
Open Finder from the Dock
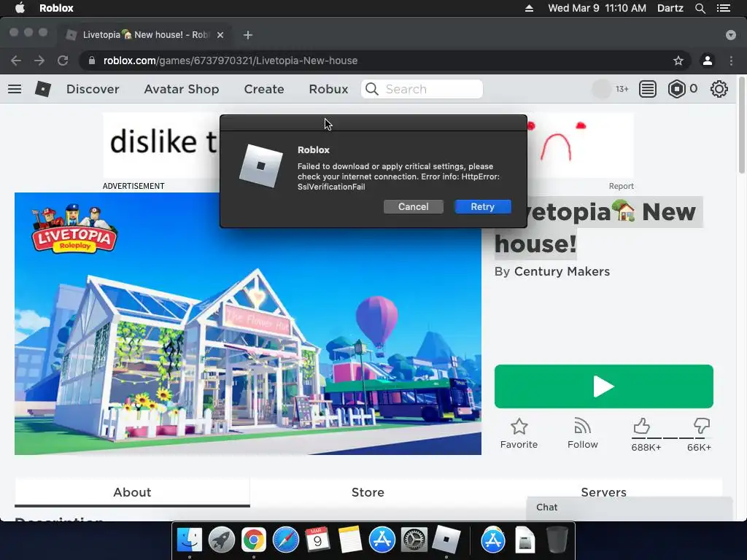[x=189, y=540]
